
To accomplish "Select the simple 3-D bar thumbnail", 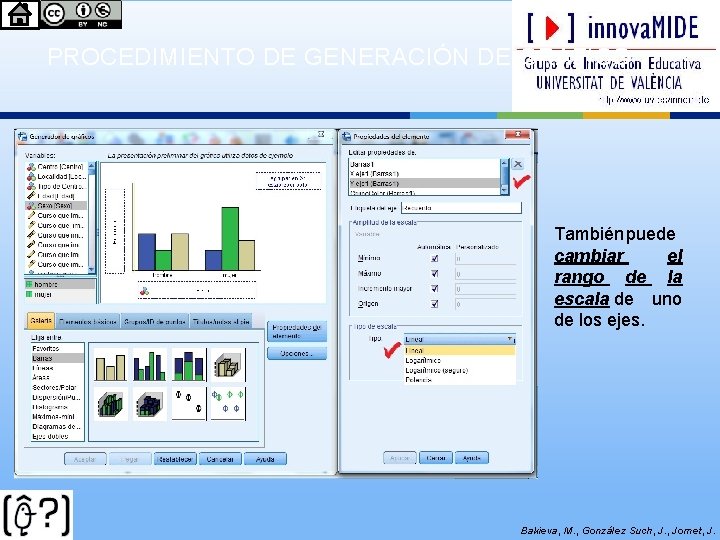I will pos(229,365).
